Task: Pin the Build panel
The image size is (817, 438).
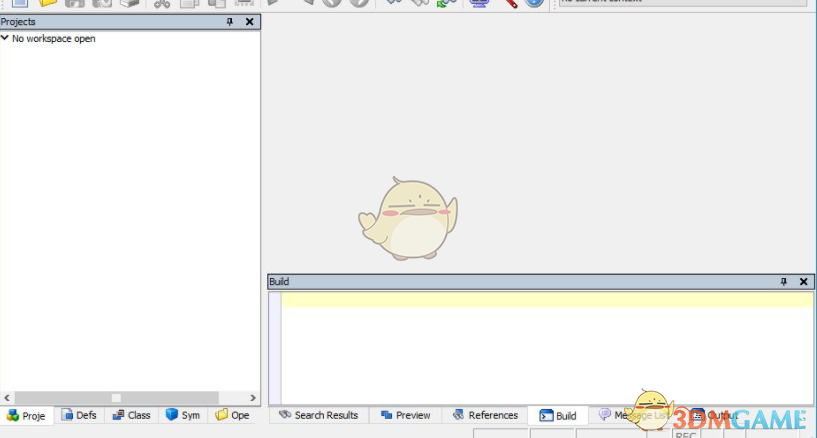Action: point(784,281)
